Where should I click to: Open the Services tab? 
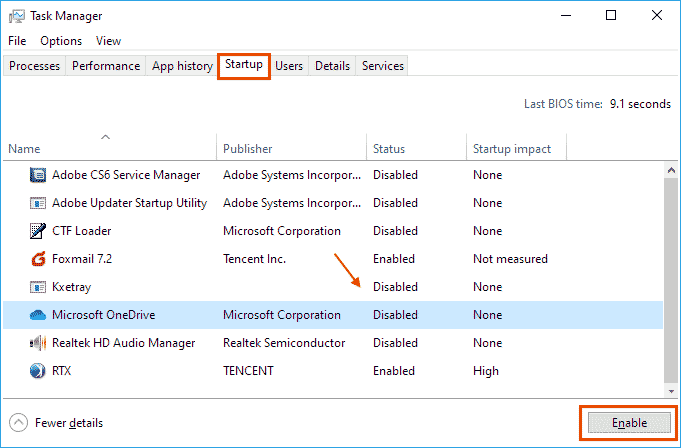coord(383,66)
